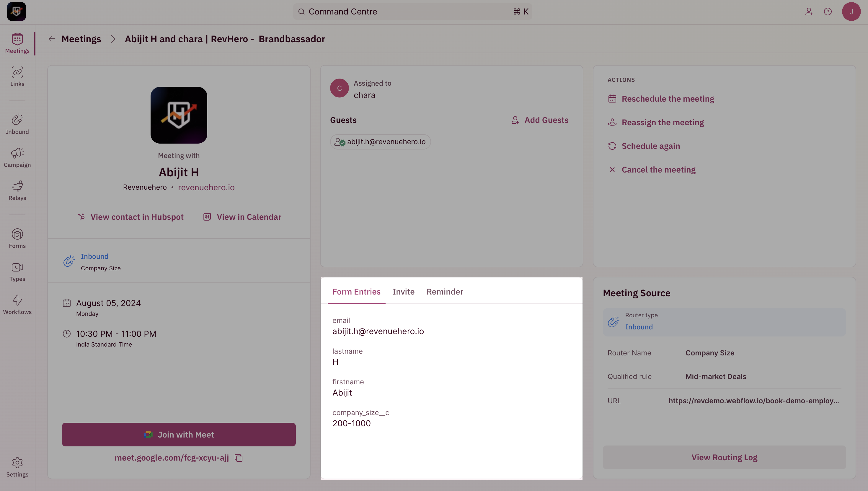Click the Hubspot icon beside View contact

(81, 217)
